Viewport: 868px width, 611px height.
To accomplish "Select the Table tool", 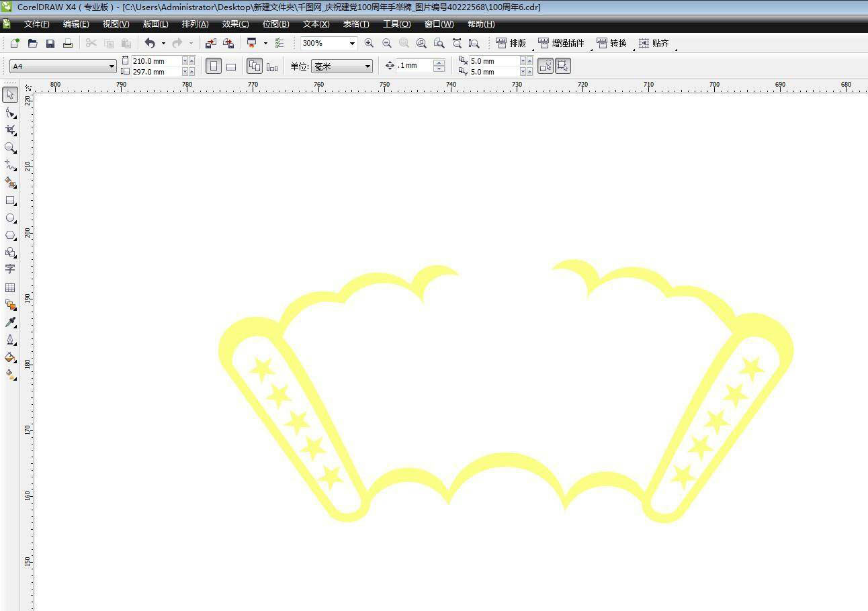I will coord(10,287).
